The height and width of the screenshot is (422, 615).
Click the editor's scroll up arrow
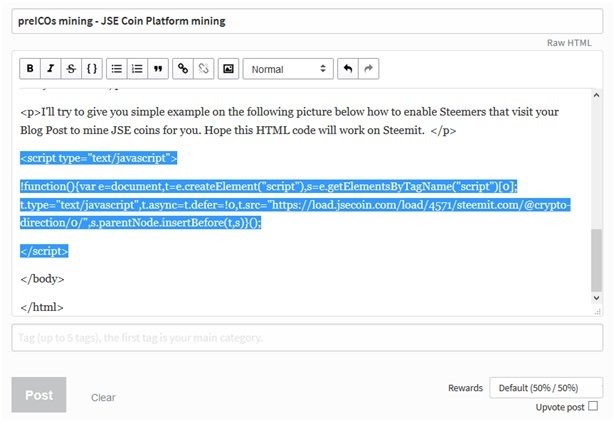click(596, 95)
